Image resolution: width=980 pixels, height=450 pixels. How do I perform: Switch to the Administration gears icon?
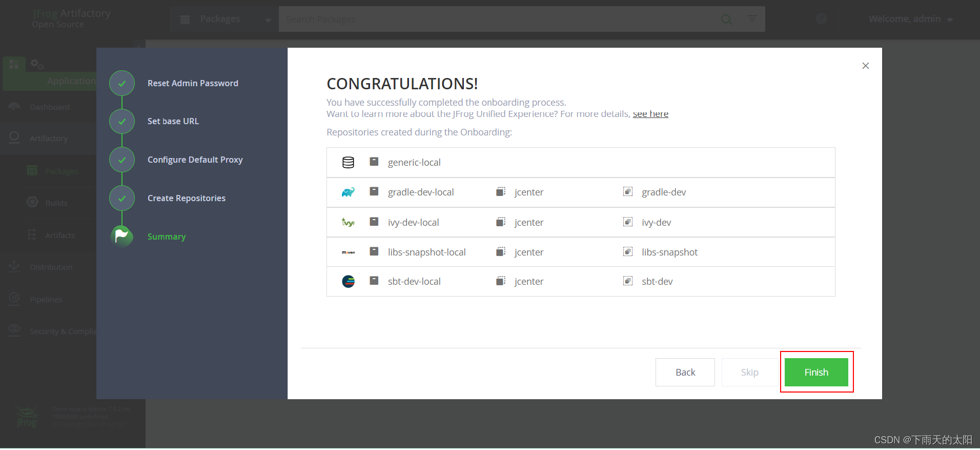37,64
